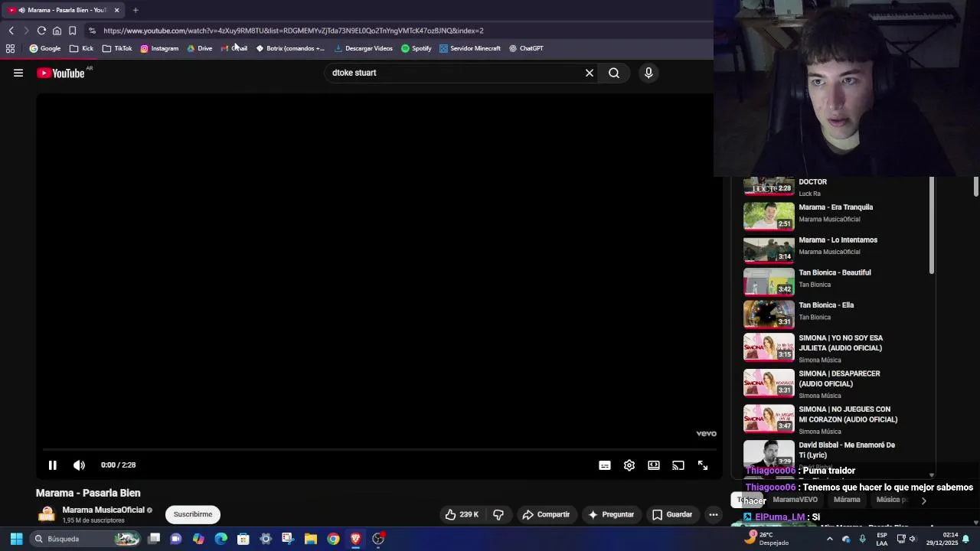Clear the search box with the X
The image size is (980, 551).
coord(590,73)
